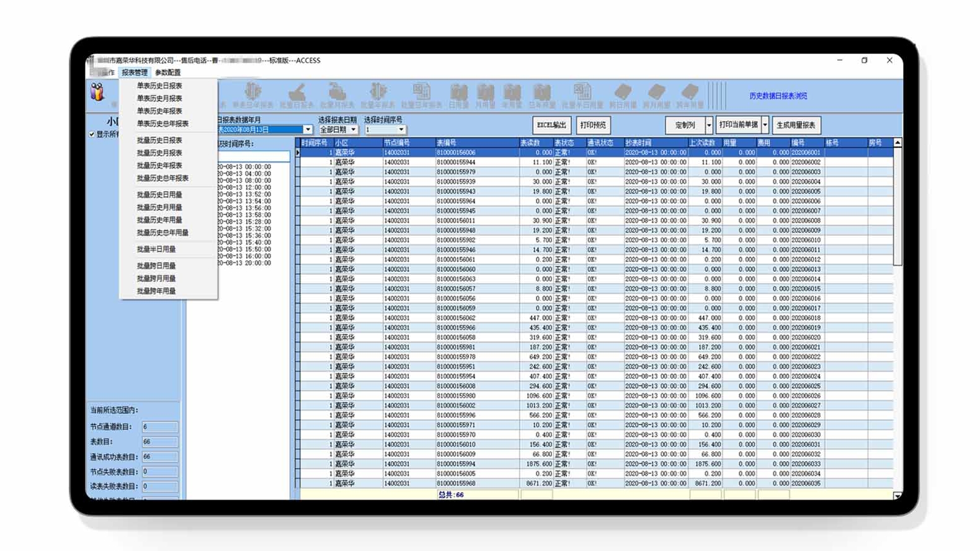Click the 节点通道数目 value field
This screenshot has height=551, width=980.
(x=159, y=427)
